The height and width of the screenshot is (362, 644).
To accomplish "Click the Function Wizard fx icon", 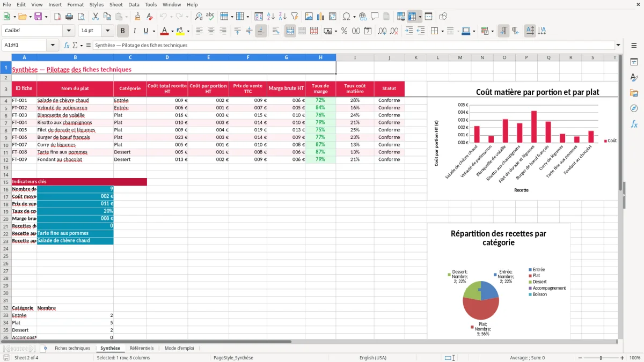I will tap(67, 46).
